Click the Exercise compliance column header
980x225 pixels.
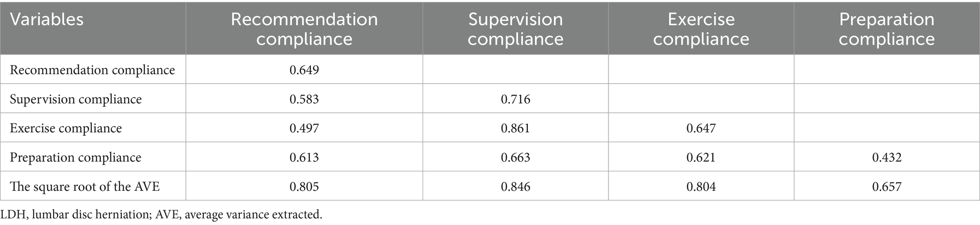coord(701,28)
